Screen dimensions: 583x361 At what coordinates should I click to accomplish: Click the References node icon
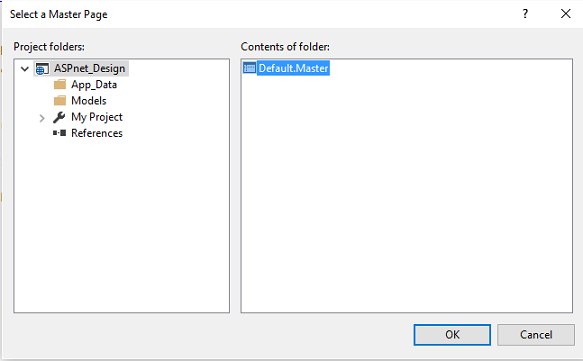click(59, 133)
